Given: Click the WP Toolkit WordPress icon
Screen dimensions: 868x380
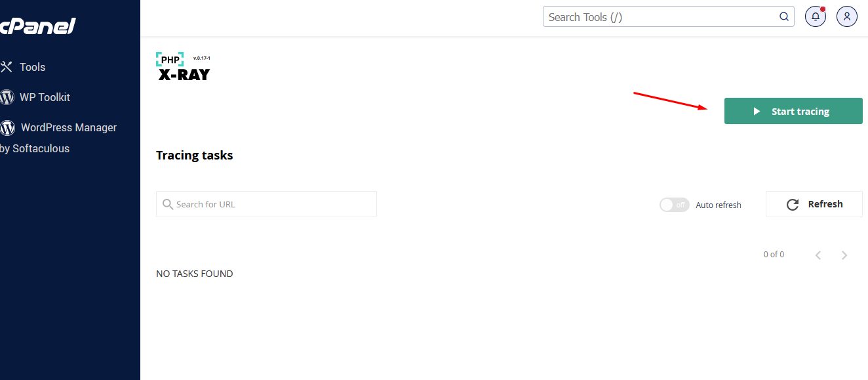Looking at the screenshot, I should click(7, 97).
